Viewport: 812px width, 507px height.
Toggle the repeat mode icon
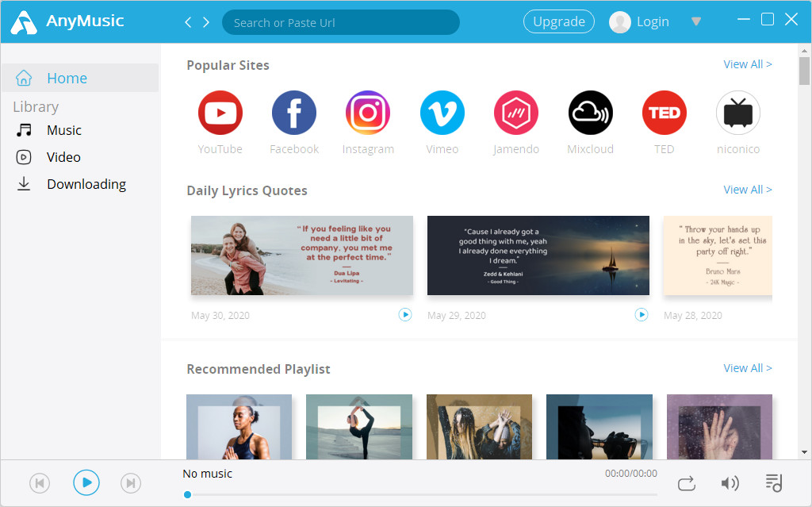coord(686,484)
